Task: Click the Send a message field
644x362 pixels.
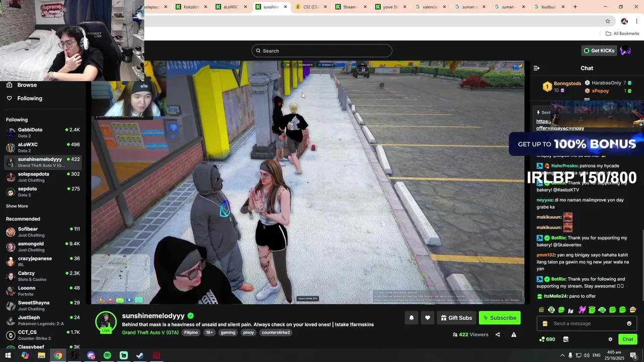Action: click(x=587, y=324)
